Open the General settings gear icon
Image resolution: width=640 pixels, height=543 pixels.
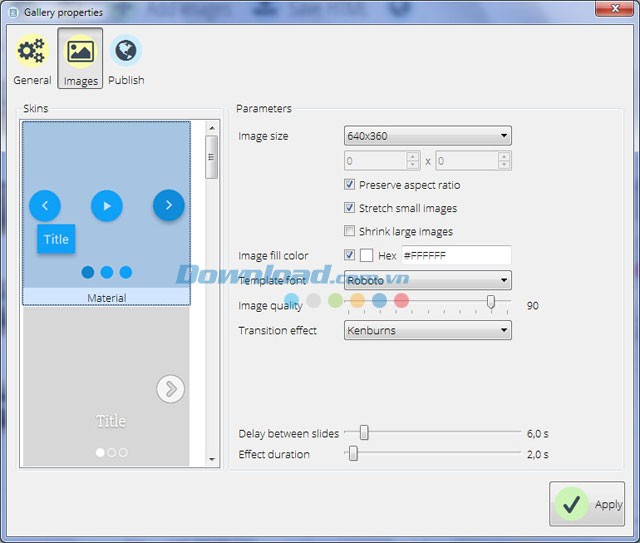(32, 52)
